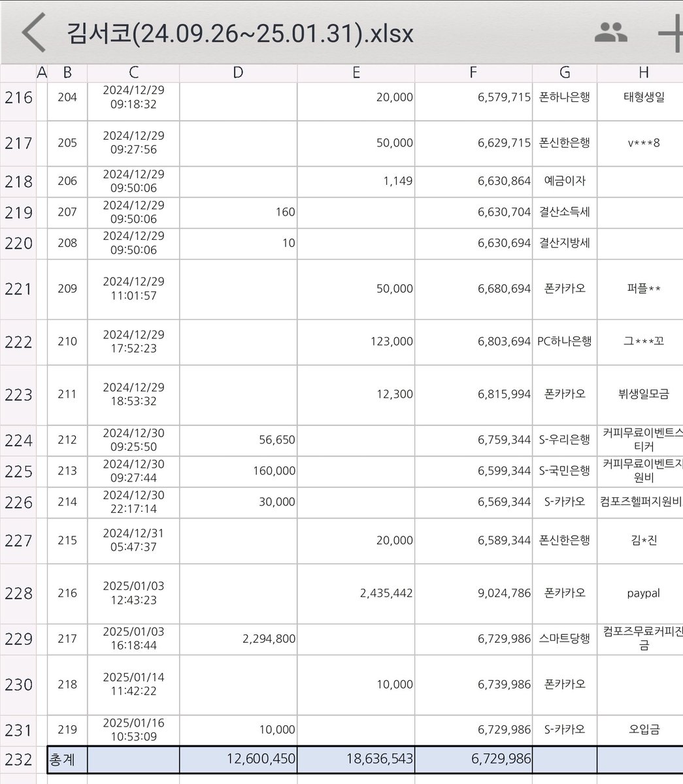Select row header 228

(18, 593)
